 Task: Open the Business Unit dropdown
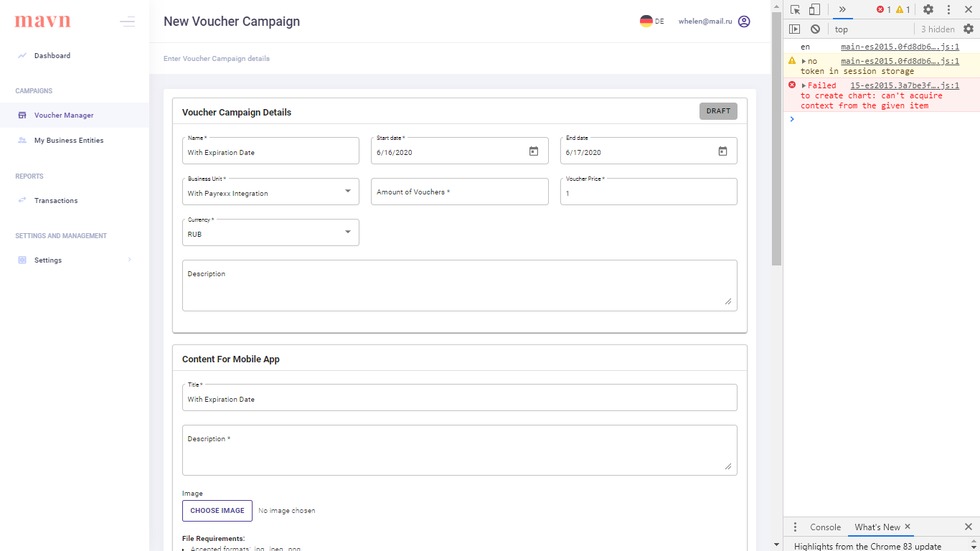pos(349,192)
